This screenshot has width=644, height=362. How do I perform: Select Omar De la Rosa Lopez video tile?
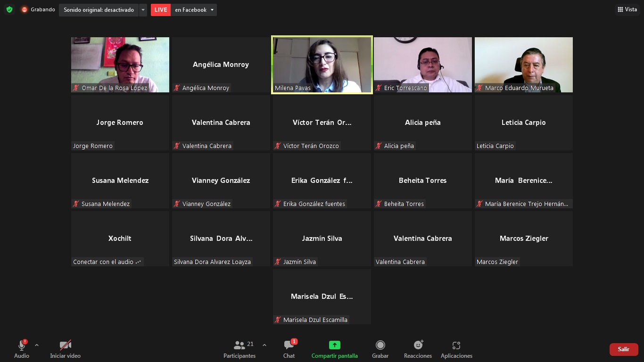pos(120,65)
